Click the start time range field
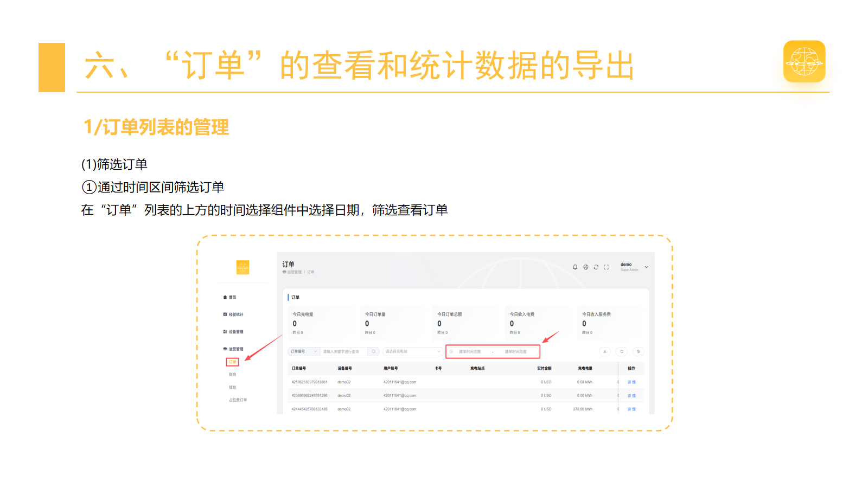Viewport: 868px width, 488px height. 470,352
